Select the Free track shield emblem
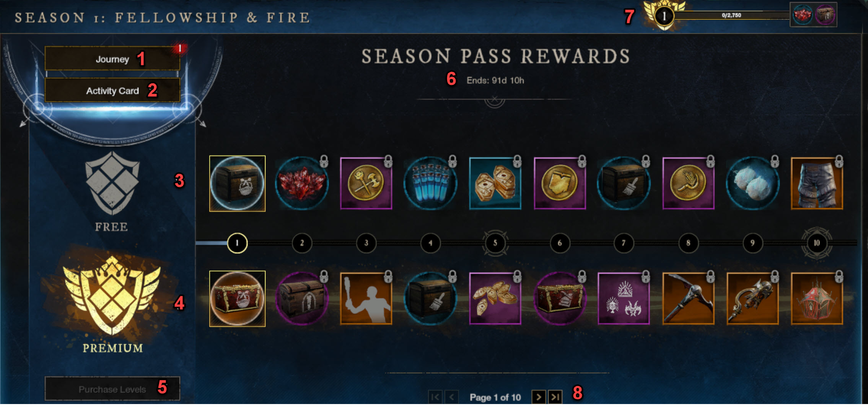The image size is (868, 409). point(112,183)
